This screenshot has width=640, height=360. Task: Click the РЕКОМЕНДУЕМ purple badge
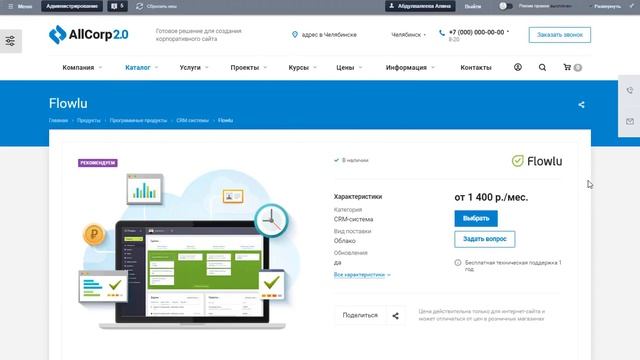tap(98, 163)
